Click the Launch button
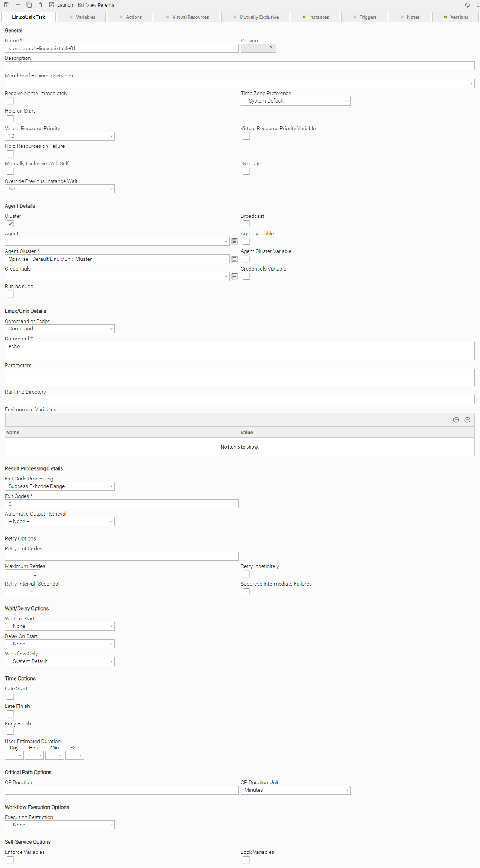This screenshot has height=868, width=480. (x=61, y=5)
